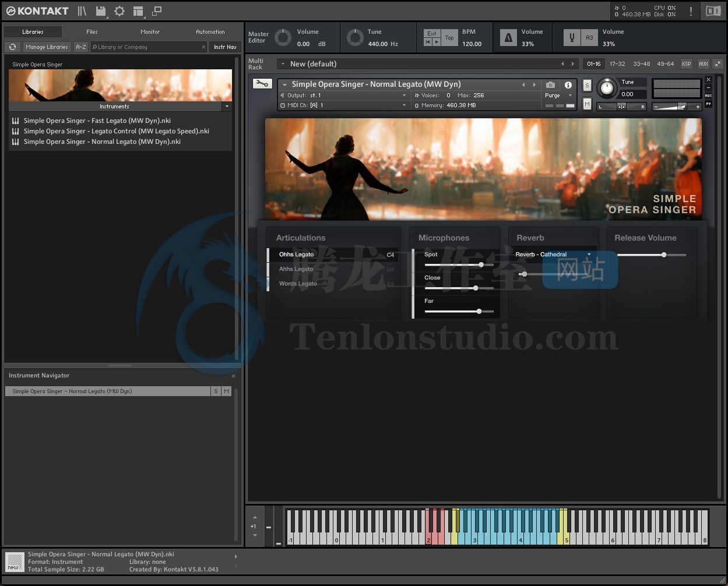Screen dimensions: 728x586
Task: Open the browser panel library icon
Action: click(82, 11)
